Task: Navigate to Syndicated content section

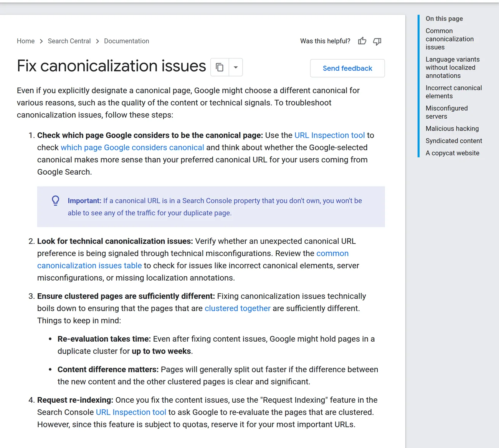Action: click(x=454, y=141)
